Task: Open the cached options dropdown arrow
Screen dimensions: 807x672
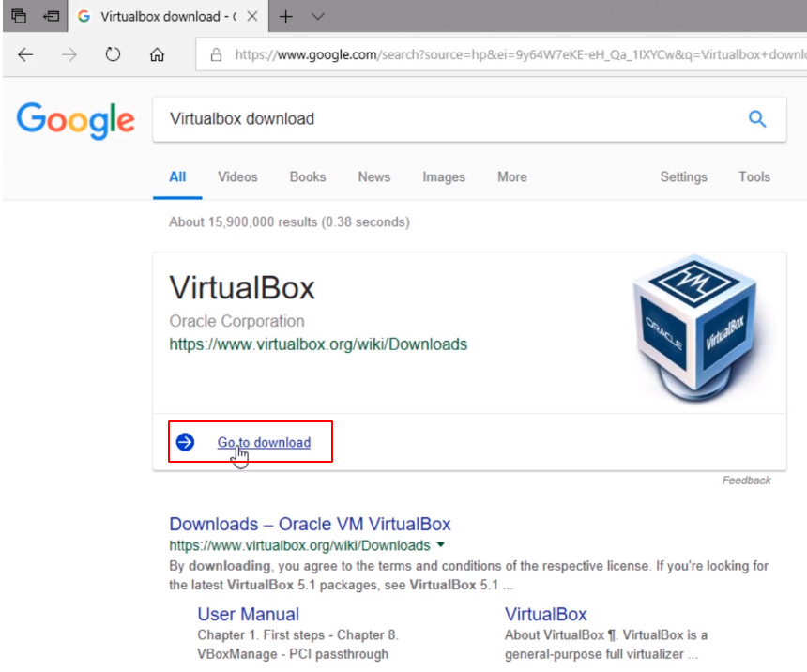Action: [x=441, y=545]
